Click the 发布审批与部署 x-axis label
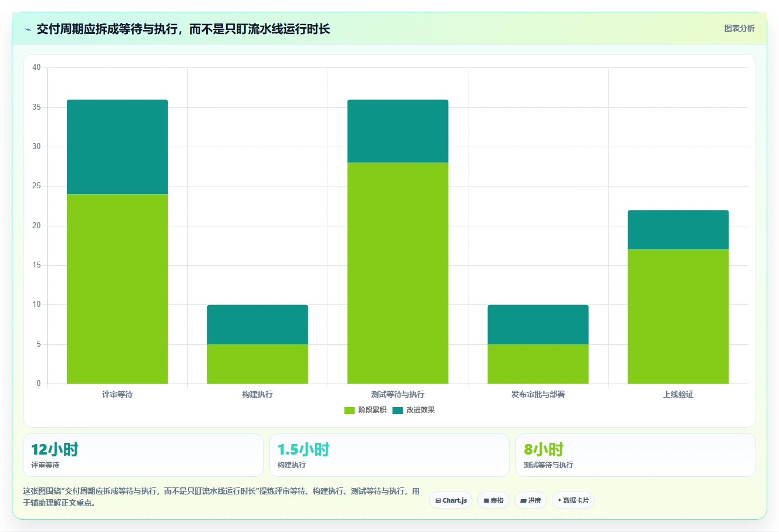 point(538,394)
